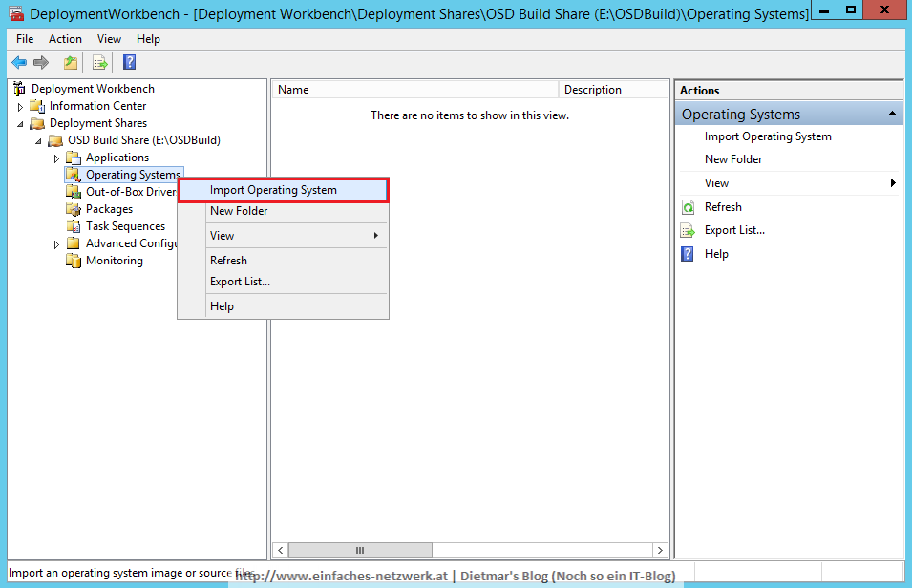Select the Monitoring tree label
The image size is (912, 588).
point(115,261)
